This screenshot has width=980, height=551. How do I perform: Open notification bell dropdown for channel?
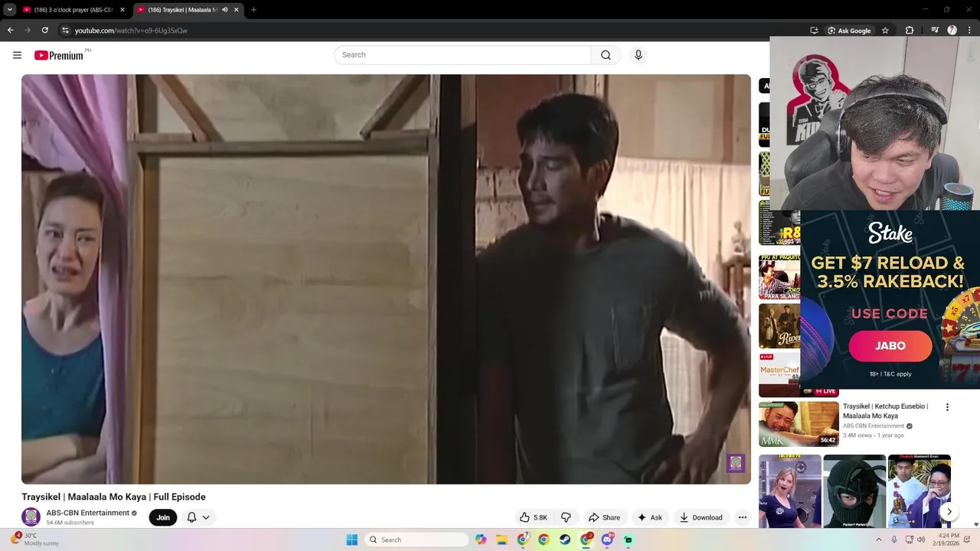click(x=198, y=517)
